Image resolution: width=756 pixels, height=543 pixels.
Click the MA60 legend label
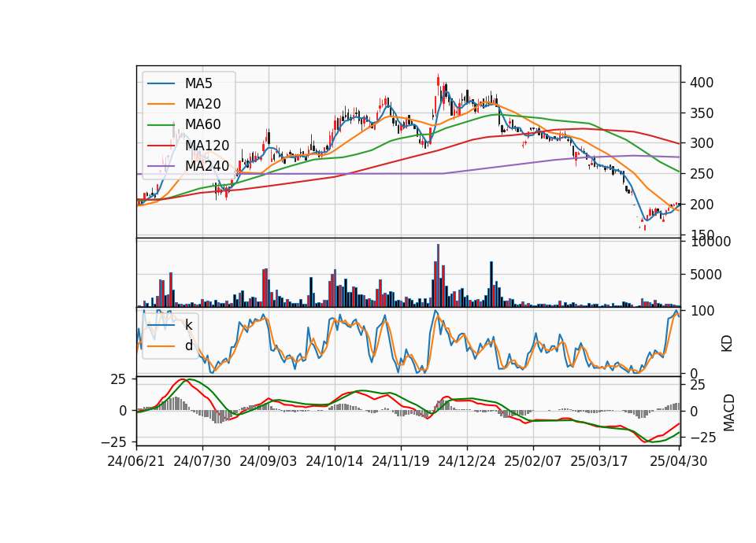click(202, 124)
